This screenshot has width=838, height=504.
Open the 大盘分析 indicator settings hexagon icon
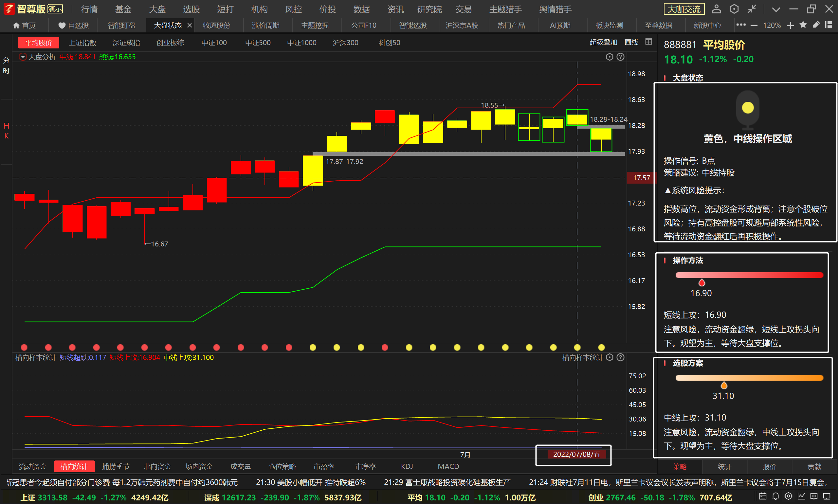(610, 57)
